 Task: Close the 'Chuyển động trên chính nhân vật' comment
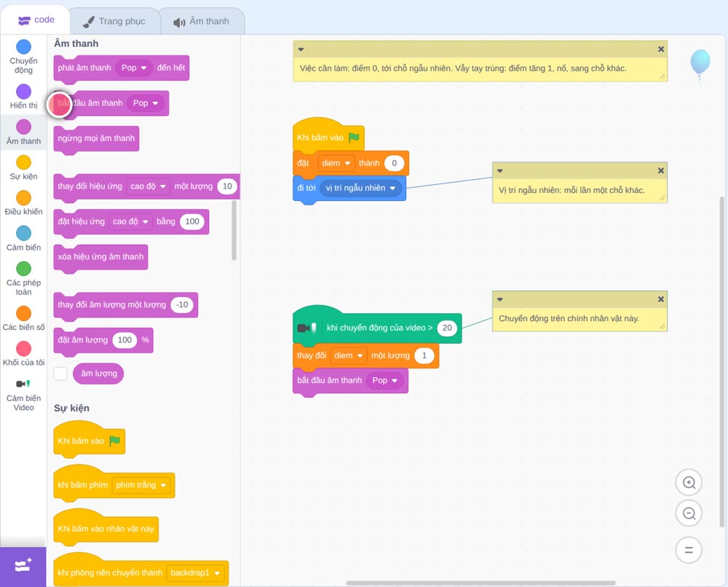tap(661, 299)
